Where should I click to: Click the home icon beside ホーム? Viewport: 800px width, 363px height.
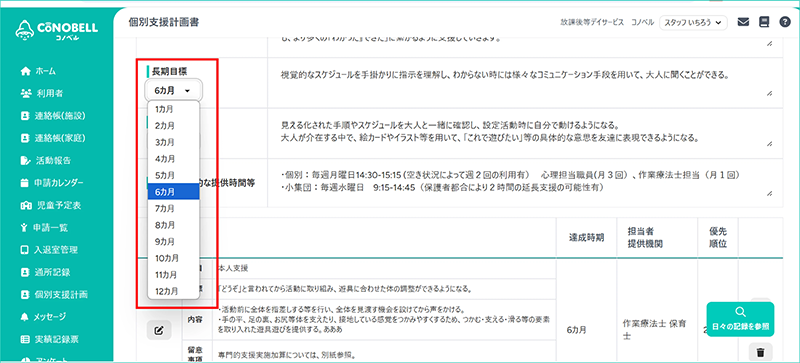(x=25, y=71)
